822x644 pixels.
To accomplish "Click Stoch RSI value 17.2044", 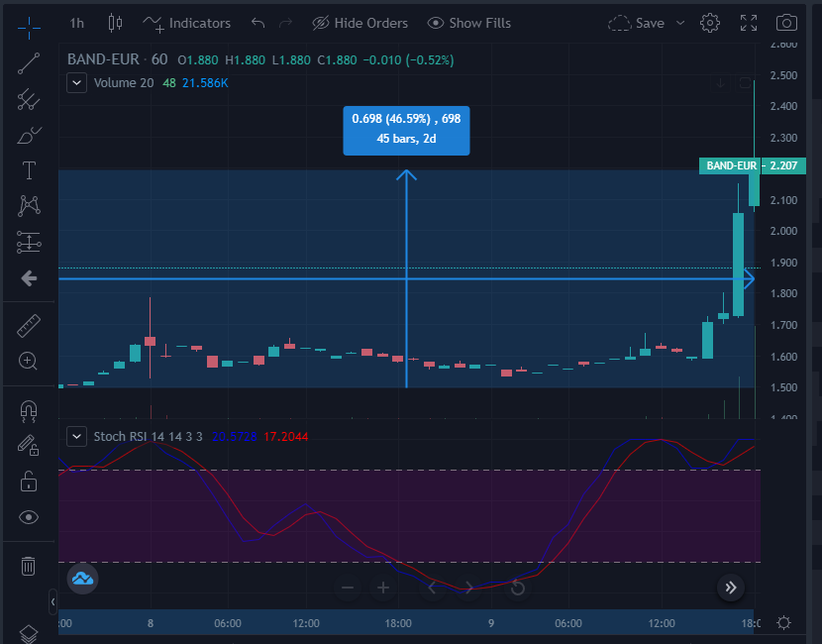I will click(x=285, y=436).
